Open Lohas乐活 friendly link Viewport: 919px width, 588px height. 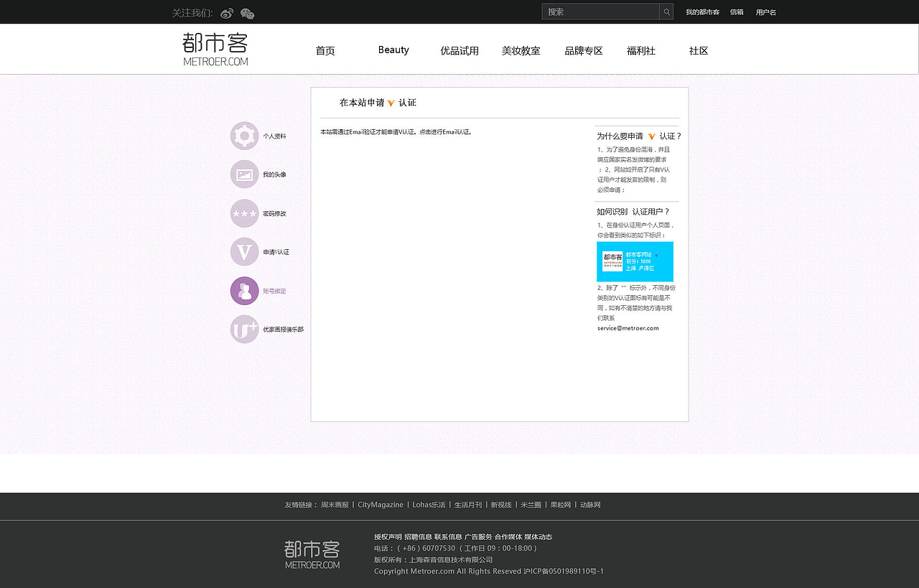(x=429, y=505)
